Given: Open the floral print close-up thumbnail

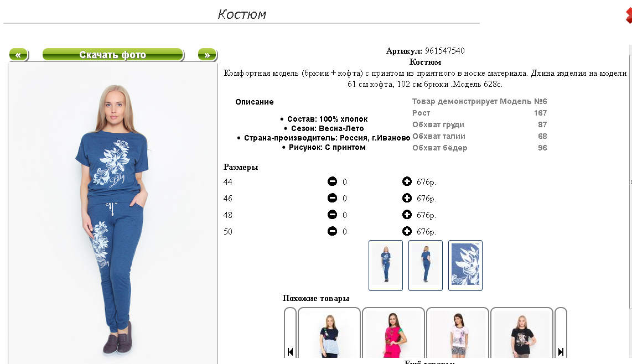Looking at the screenshot, I should [x=465, y=265].
